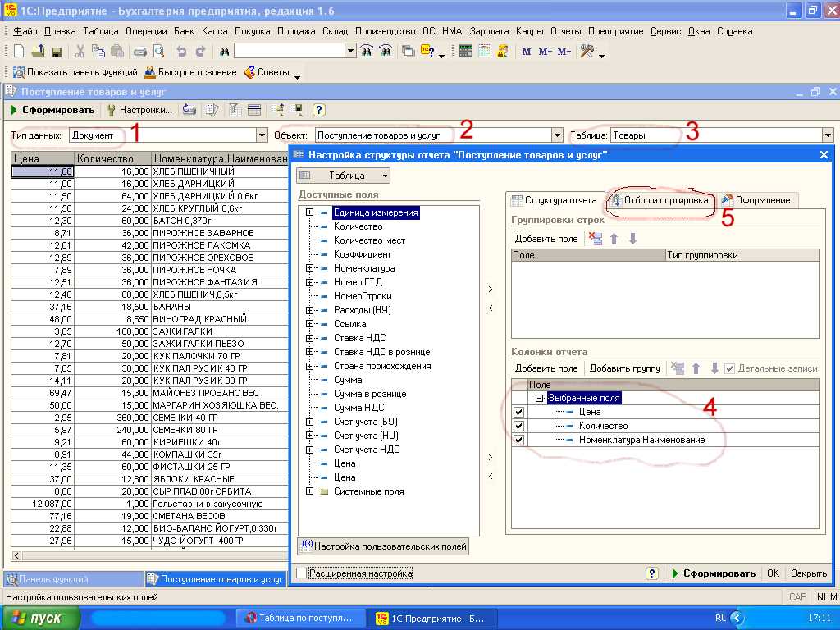This screenshot has width=840, height=630.
Task: Click the save settings icon in the report toolbar
Action: pos(299,110)
